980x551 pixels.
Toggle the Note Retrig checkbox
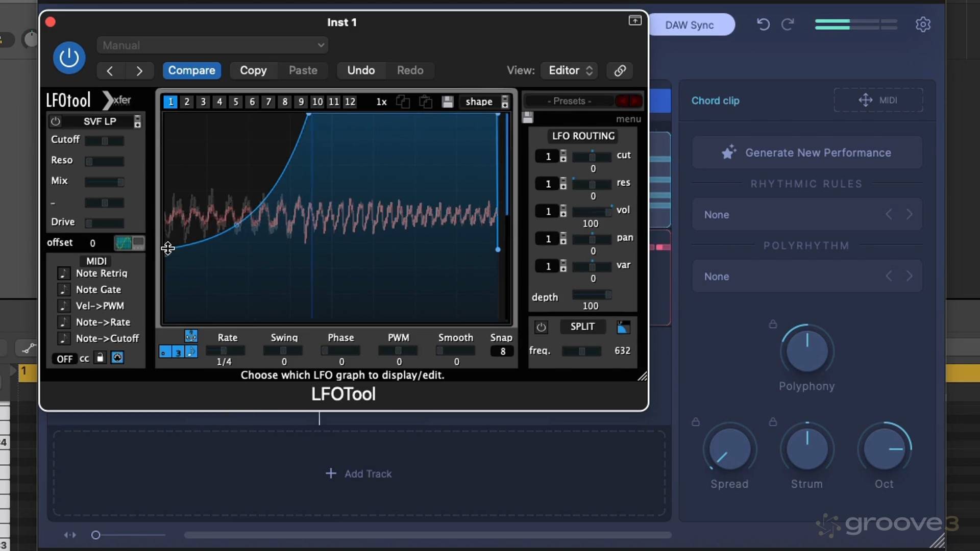click(x=63, y=273)
